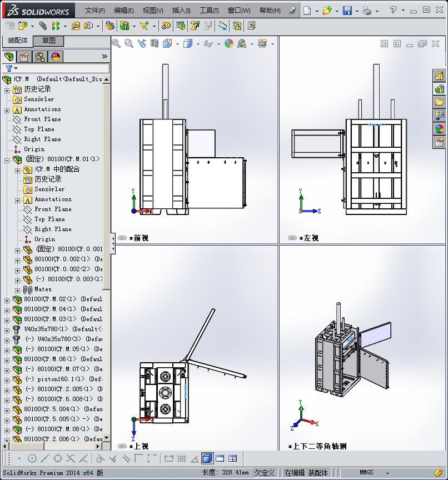
Task: Open 工具(T) menu
Action: coord(209,11)
